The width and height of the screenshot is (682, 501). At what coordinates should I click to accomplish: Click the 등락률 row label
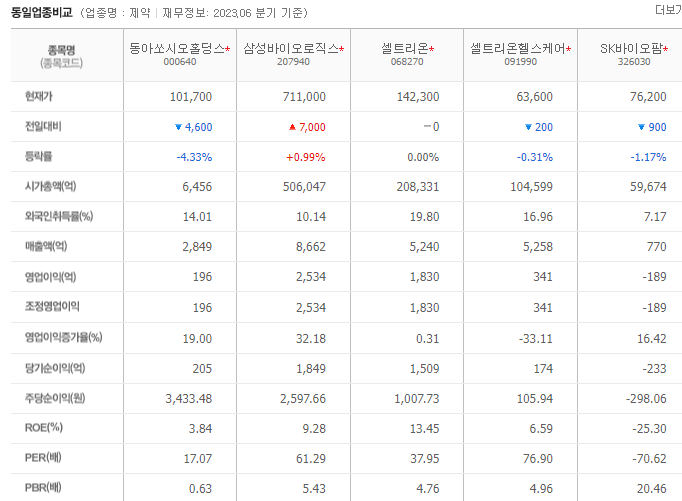click(39, 156)
